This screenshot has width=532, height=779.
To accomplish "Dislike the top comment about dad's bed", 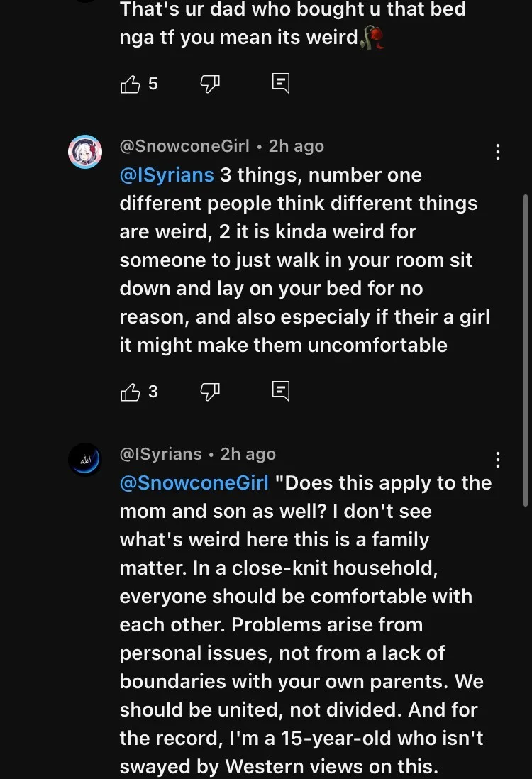I will click(x=210, y=85).
